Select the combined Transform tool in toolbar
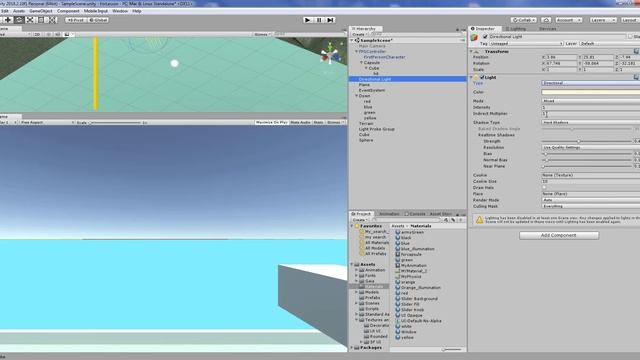 (x=52, y=20)
